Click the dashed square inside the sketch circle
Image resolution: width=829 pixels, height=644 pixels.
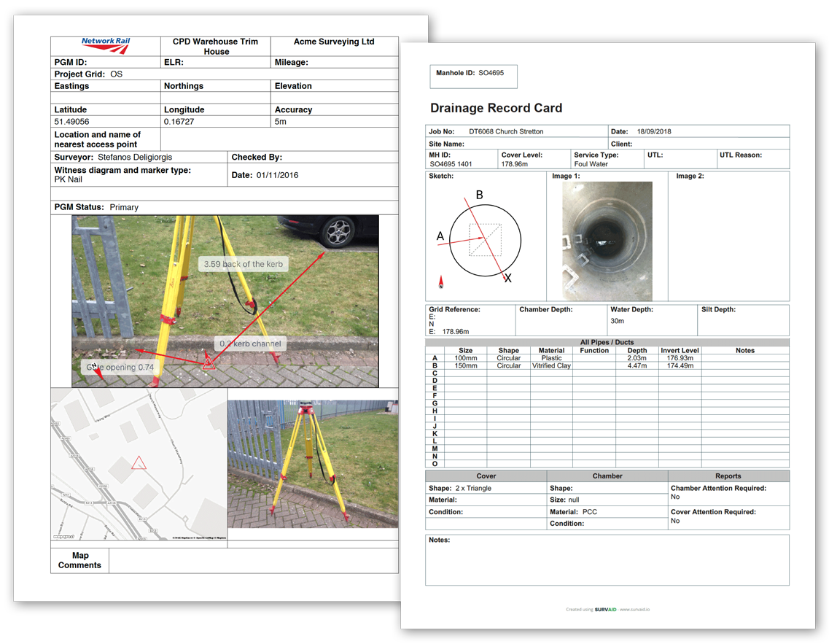pyautogui.click(x=484, y=239)
